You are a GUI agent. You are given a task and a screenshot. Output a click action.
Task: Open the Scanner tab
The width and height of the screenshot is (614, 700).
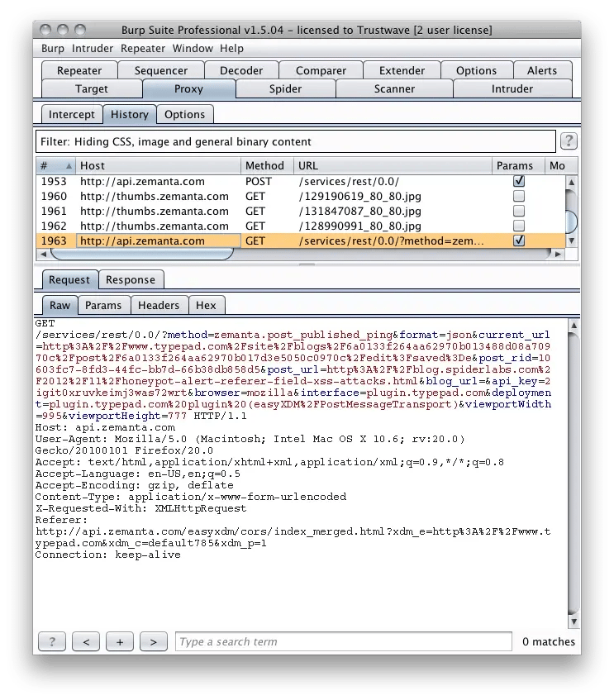[394, 88]
